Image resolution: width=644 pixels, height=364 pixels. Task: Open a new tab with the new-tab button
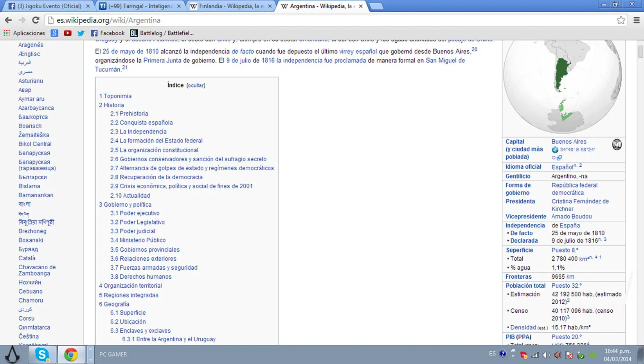[x=376, y=6]
